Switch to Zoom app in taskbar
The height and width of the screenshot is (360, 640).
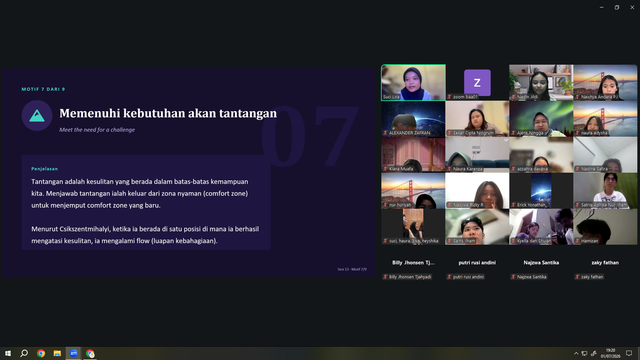click(73, 353)
